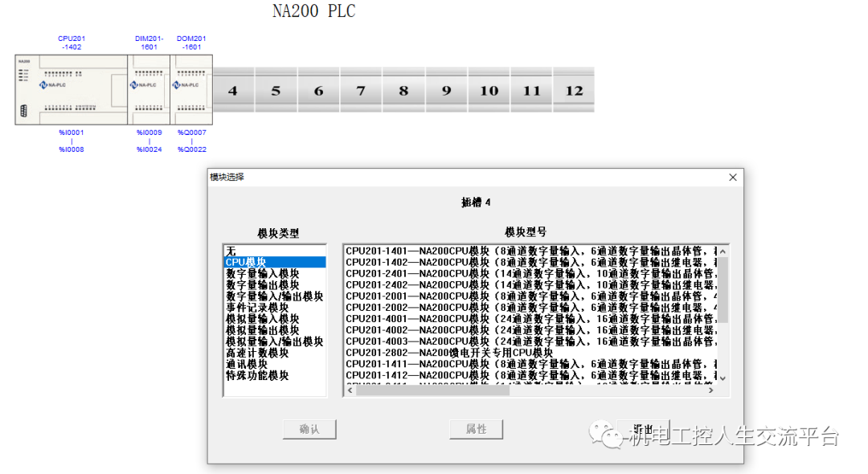This screenshot has height=474, width=868.
Task: Choose CPU201-4003 in model list
Action: click(x=531, y=341)
